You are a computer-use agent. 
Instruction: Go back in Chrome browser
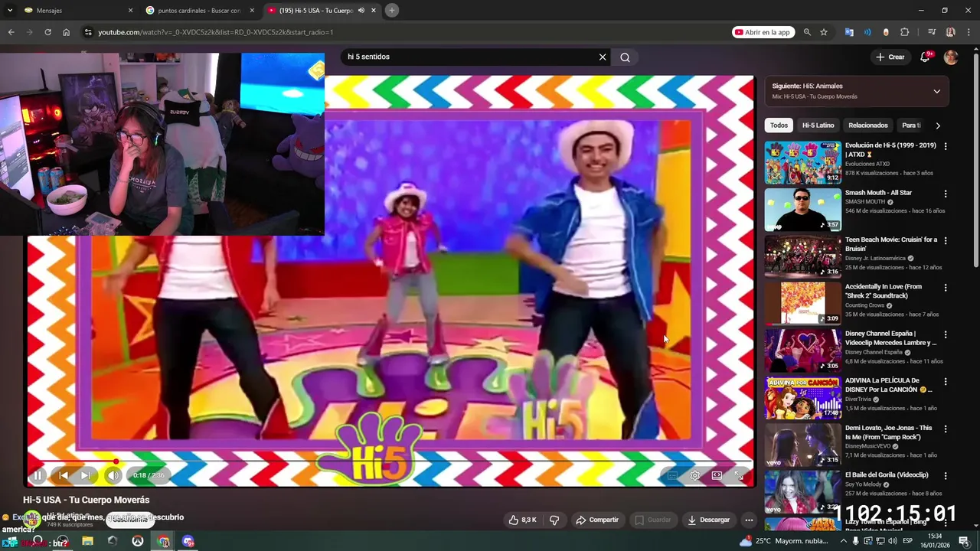tap(11, 32)
